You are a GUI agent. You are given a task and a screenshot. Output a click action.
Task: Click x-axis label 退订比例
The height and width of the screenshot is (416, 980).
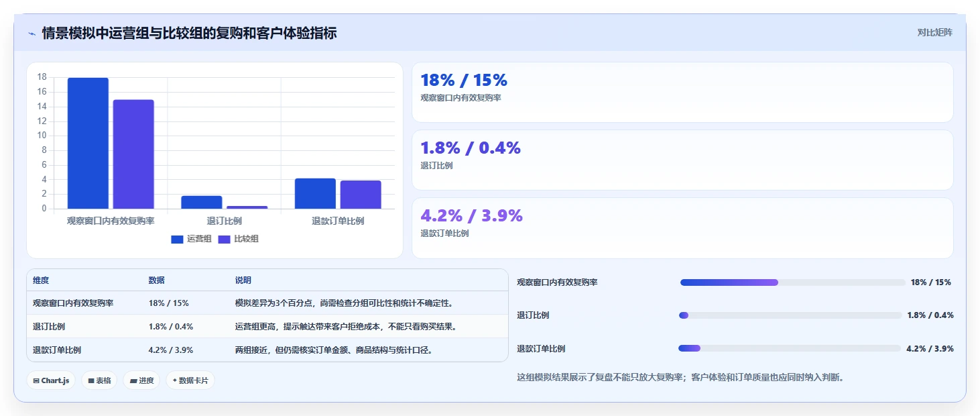(225, 221)
